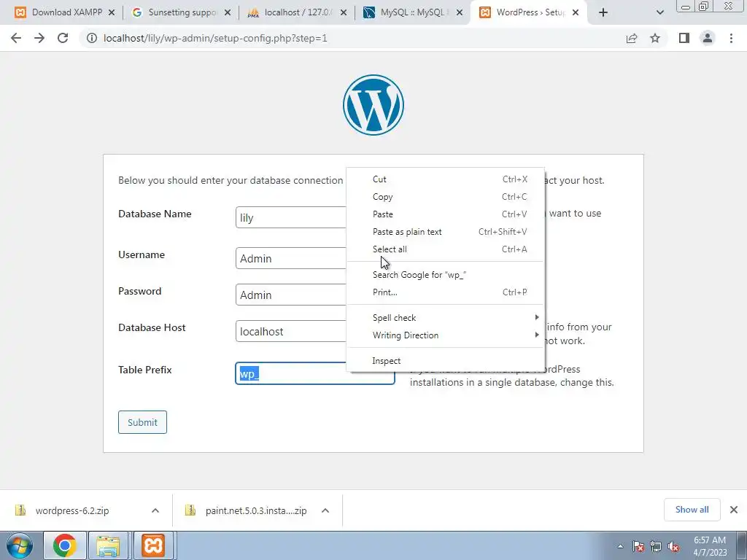Open the Windows Start menu
Image resolution: width=747 pixels, height=560 pixels.
(x=18, y=546)
